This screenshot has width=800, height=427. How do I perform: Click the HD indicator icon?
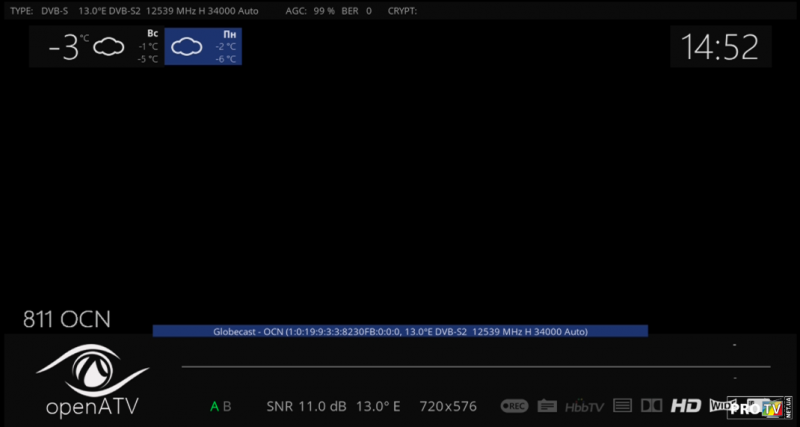click(x=685, y=406)
